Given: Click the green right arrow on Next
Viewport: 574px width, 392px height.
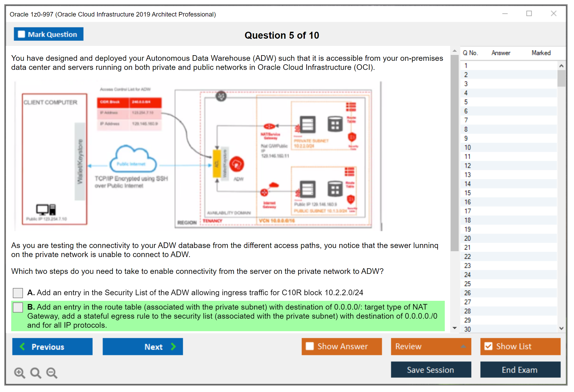Looking at the screenshot, I should tap(173, 346).
